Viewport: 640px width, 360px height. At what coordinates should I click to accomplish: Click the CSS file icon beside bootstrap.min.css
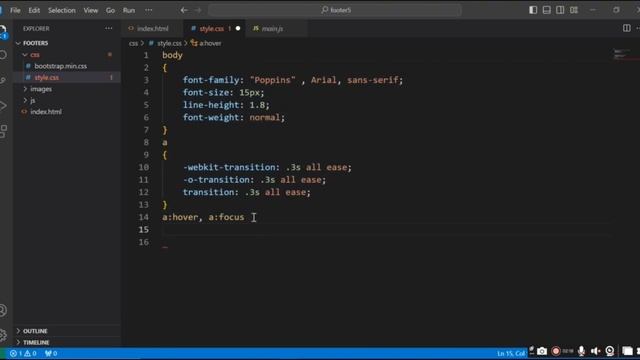(28, 66)
